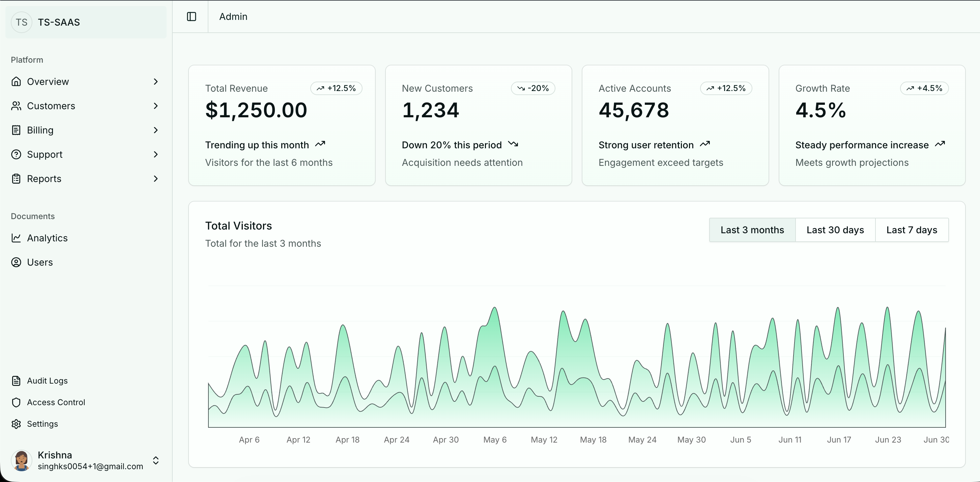This screenshot has height=482, width=980.
Task: Click the Analytics chart icon
Action: 16,238
